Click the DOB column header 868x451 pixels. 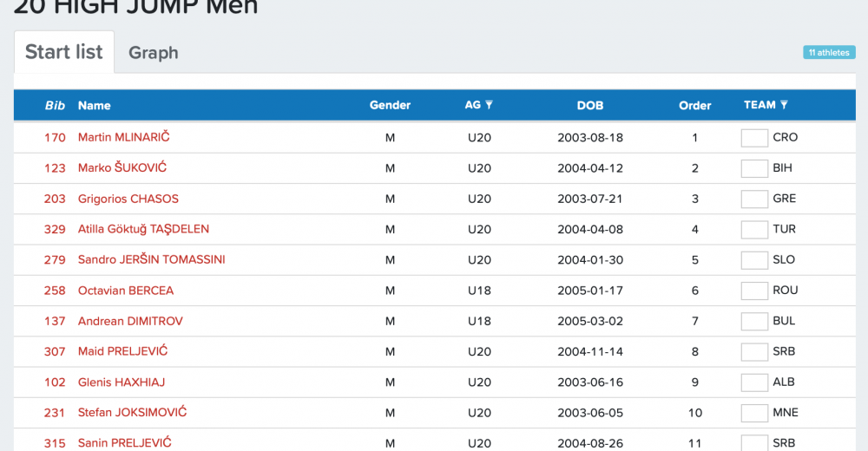tap(589, 106)
